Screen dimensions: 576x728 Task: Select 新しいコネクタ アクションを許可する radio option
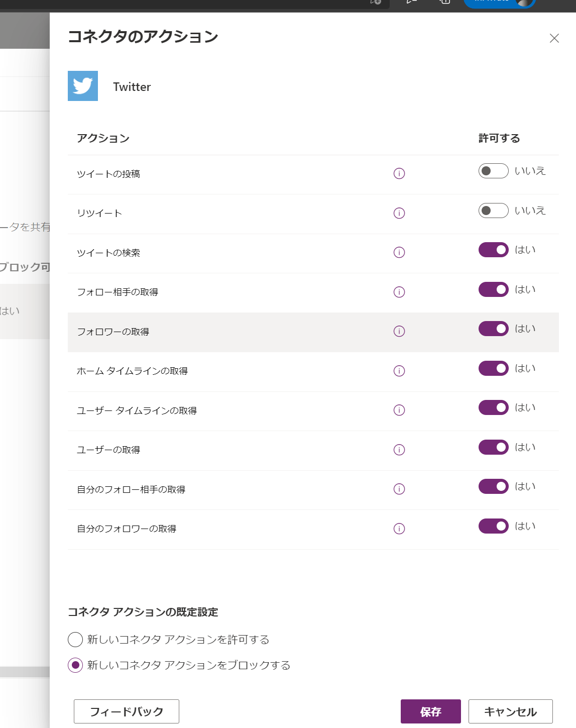click(75, 640)
